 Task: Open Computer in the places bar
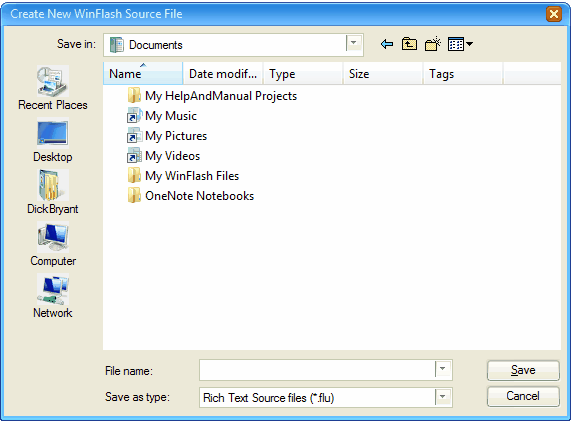pos(52,245)
